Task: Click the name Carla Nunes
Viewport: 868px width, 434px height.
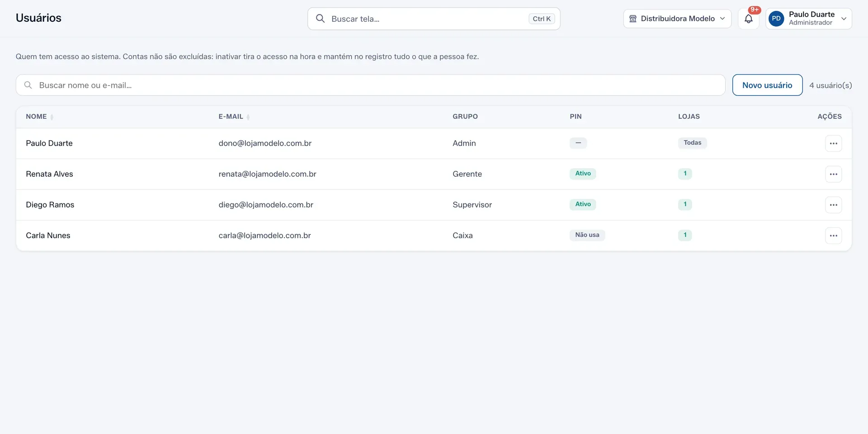Action: point(48,236)
